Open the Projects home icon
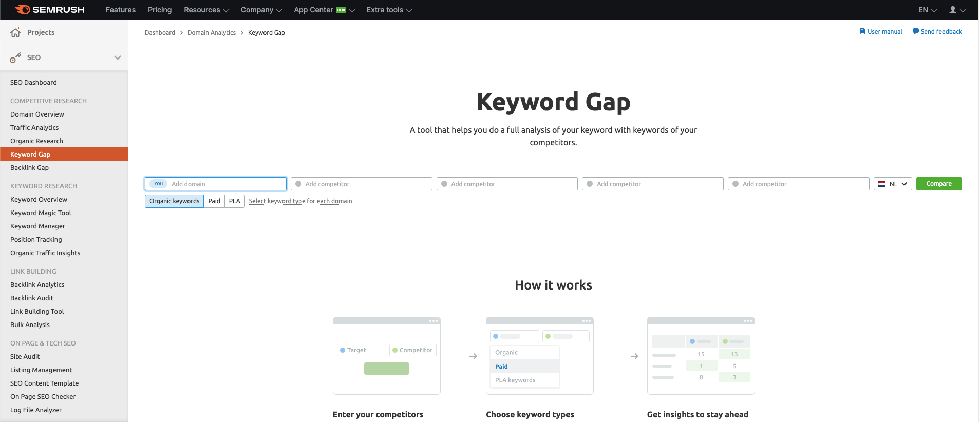980x422 pixels. [16, 32]
